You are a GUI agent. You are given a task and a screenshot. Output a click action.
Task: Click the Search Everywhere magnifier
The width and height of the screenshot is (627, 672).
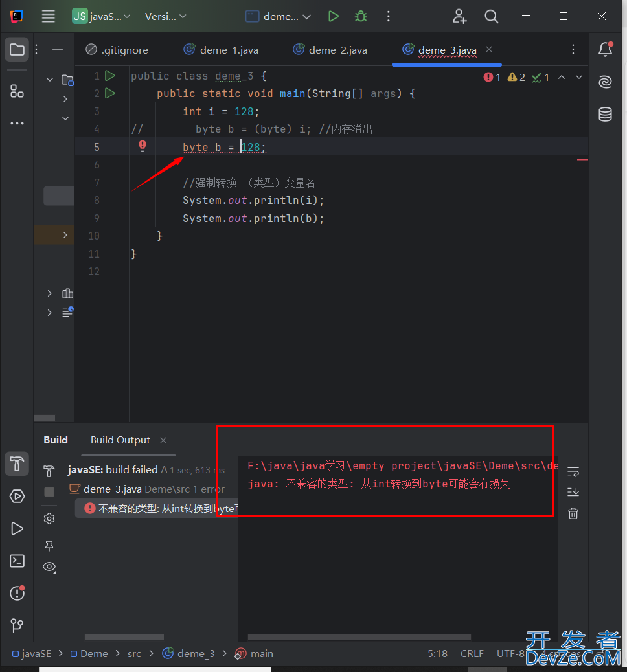point(492,16)
